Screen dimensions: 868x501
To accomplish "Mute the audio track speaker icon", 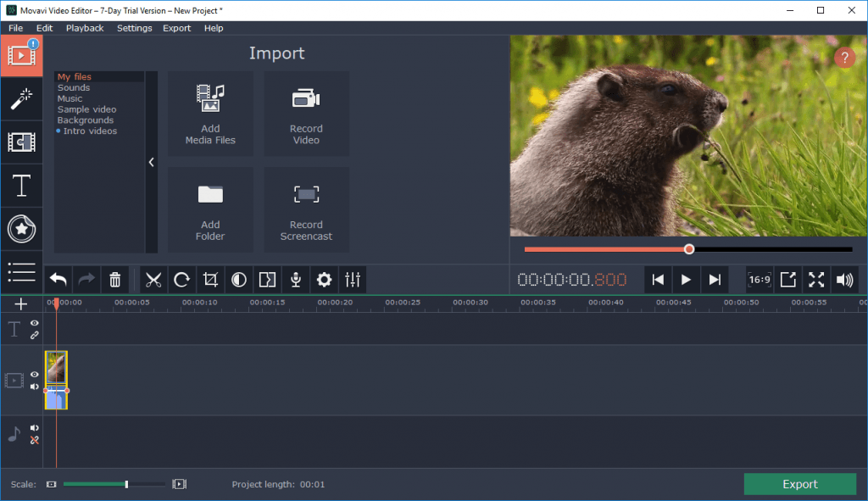I will pos(35,428).
